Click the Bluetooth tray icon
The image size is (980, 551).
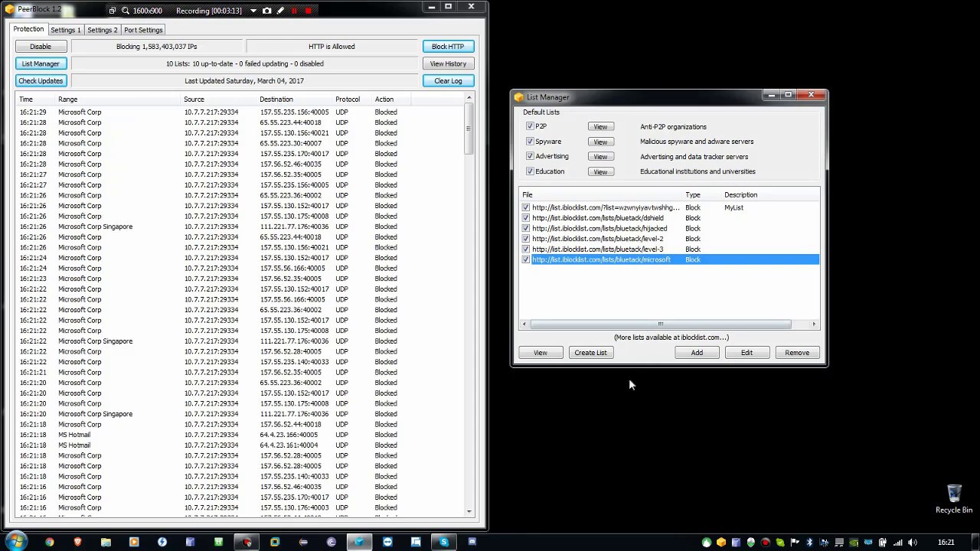[x=809, y=543]
